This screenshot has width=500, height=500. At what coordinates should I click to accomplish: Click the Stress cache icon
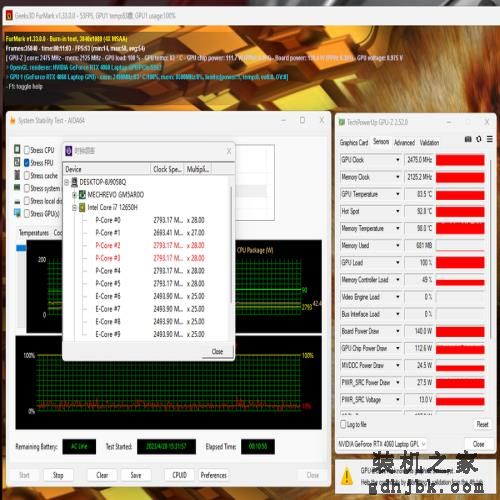coord(17,175)
